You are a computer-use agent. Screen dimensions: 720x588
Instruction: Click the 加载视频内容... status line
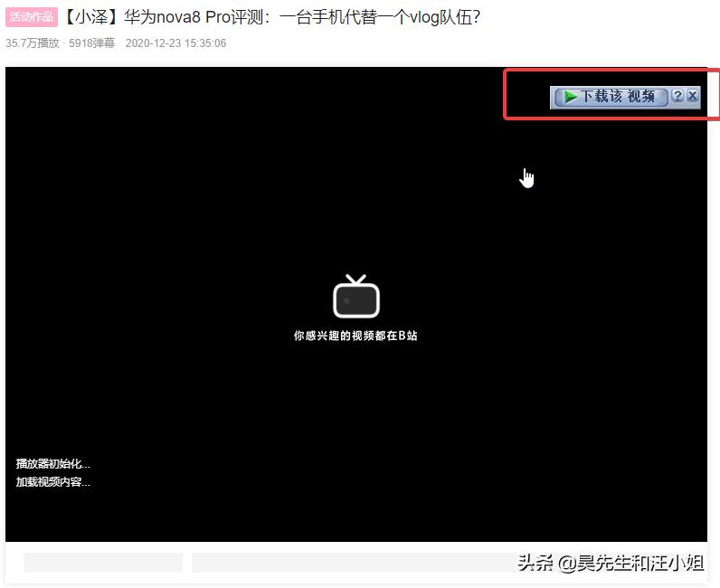[x=53, y=482]
